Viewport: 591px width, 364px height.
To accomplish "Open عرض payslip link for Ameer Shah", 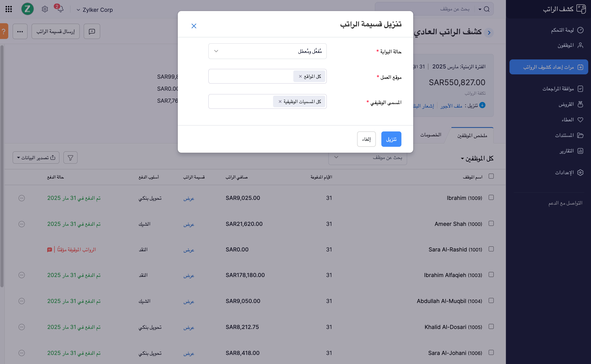I will pyautogui.click(x=189, y=224).
